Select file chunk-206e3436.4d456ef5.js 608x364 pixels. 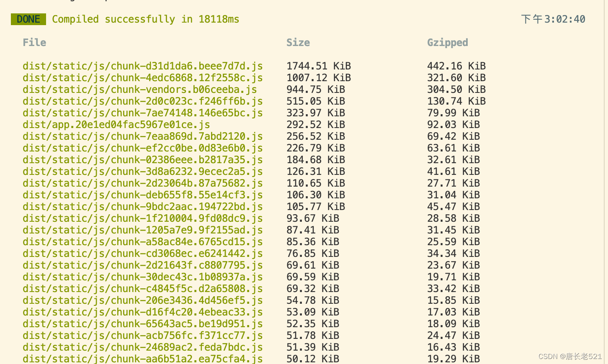coord(143,300)
